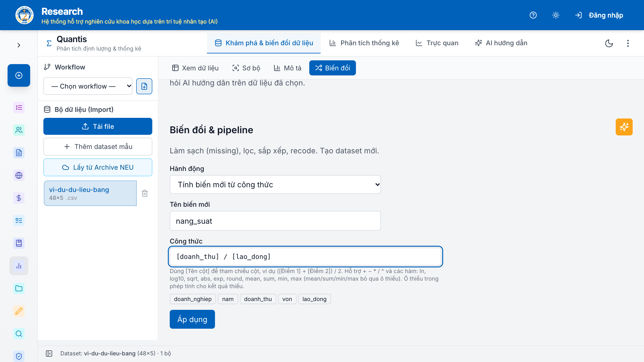The width and height of the screenshot is (644, 362).
Task: Toggle dark mode moon icon
Action: pos(609,43)
